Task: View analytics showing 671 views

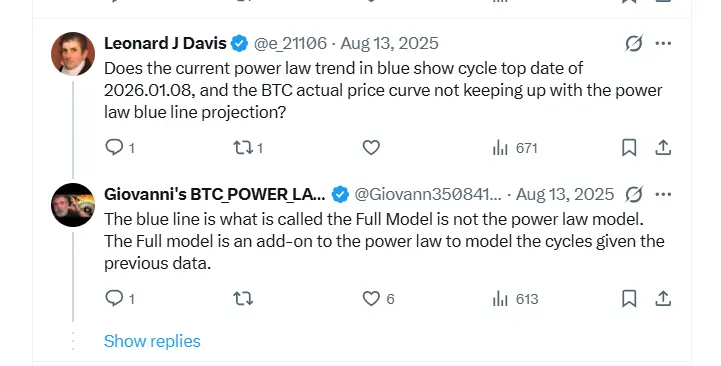Action: pos(515,148)
